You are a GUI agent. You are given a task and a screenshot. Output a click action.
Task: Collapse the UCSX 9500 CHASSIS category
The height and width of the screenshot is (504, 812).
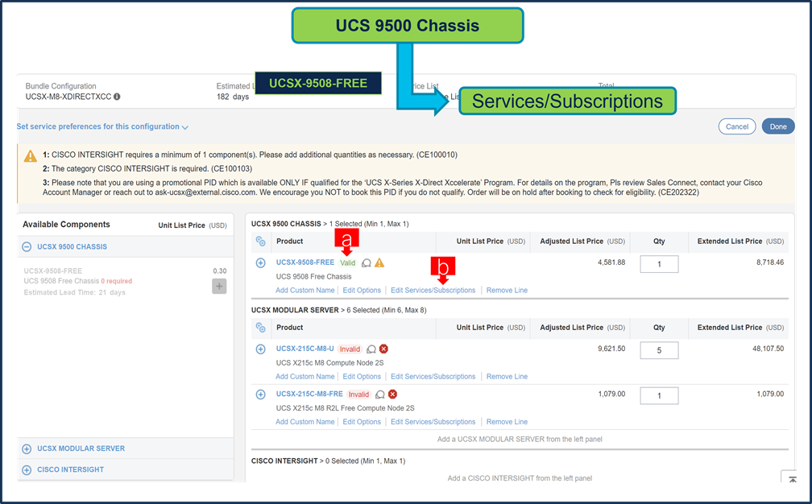27,247
